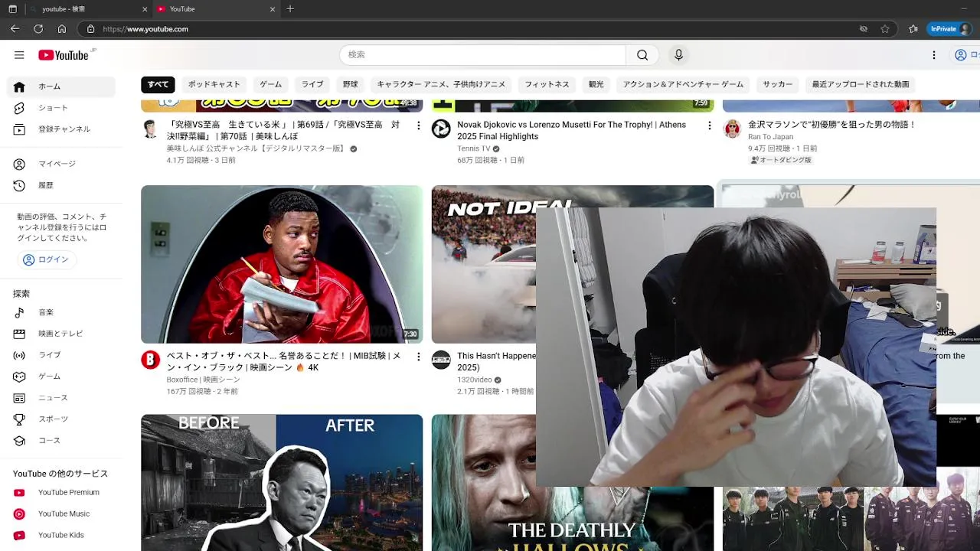Click the ログイン sign-in button

coord(46,259)
